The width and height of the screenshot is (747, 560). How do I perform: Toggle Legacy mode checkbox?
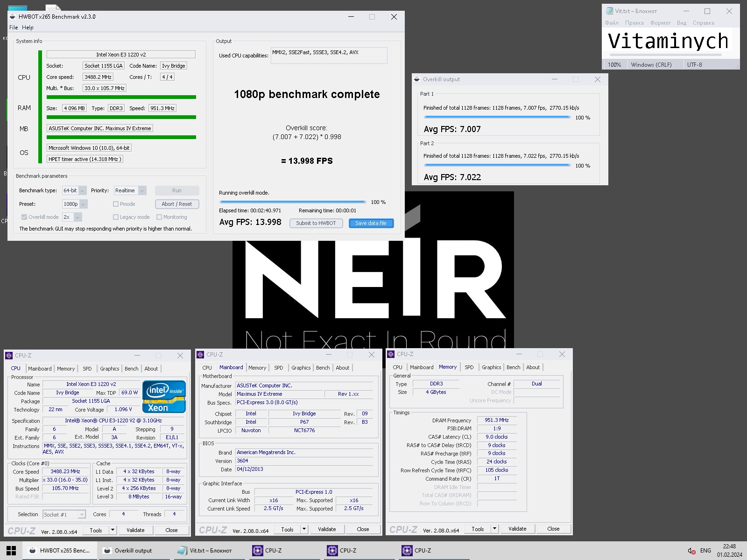tap(116, 217)
